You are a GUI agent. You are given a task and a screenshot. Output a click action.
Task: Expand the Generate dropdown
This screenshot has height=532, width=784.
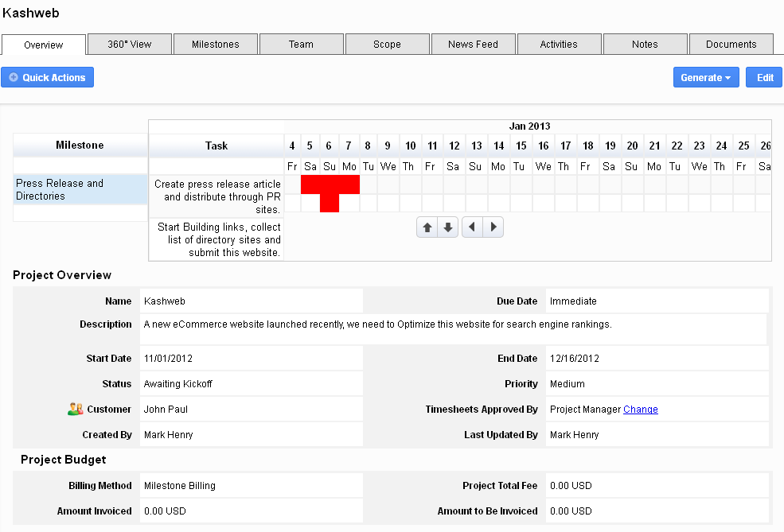click(x=706, y=77)
